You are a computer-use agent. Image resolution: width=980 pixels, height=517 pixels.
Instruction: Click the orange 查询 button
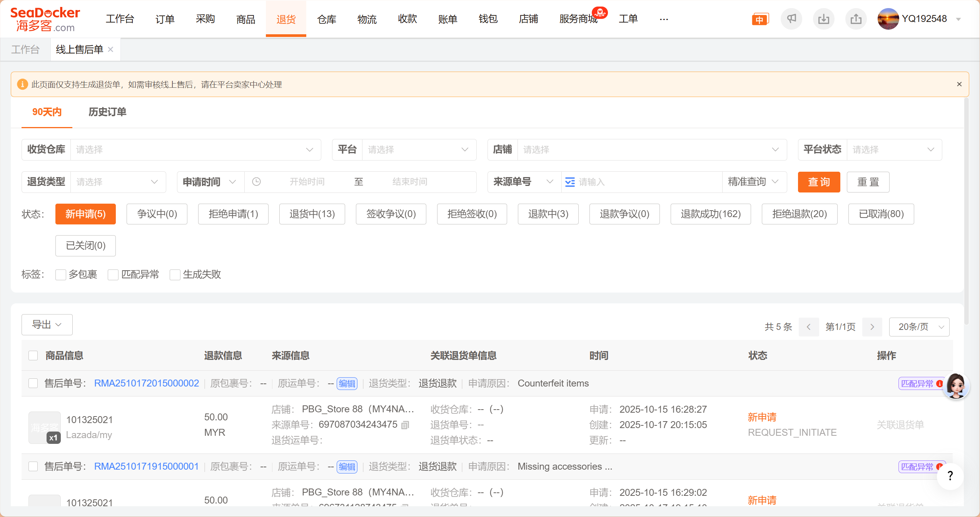click(819, 182)
